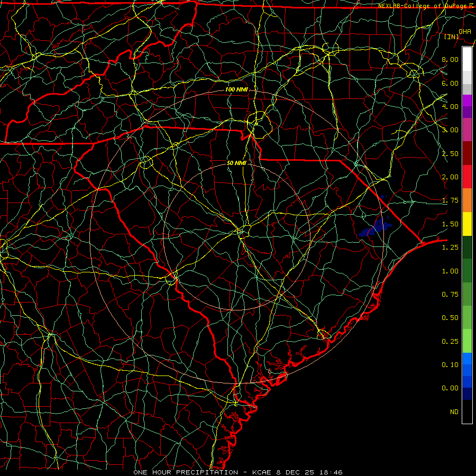Click the 18:46 timestamp in caption
Image resolution: width=476 pixels, height=476 pixels.
[x=331, y=472]
